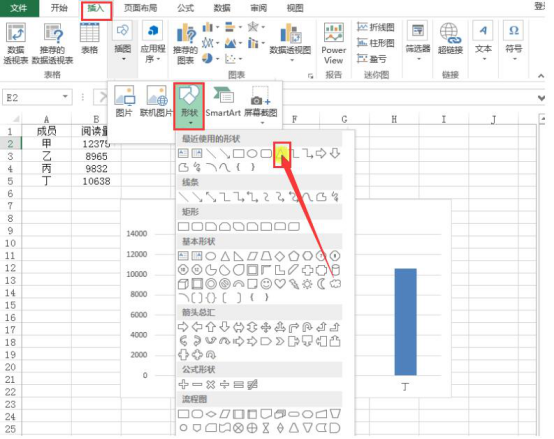Open the 联机图片 online pictures tool
The width and height of the screenshot is (554, 439).
click(x=157, y=101)
